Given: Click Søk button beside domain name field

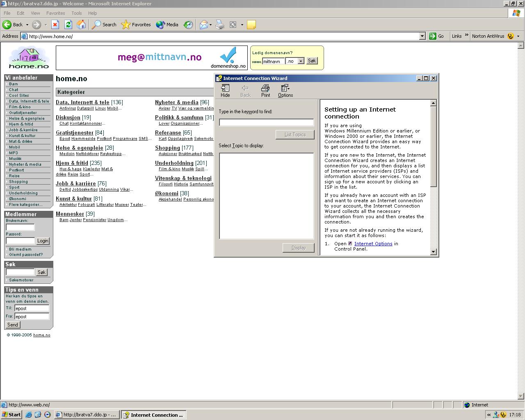Looking at the screenshot, I should point(312,61).
